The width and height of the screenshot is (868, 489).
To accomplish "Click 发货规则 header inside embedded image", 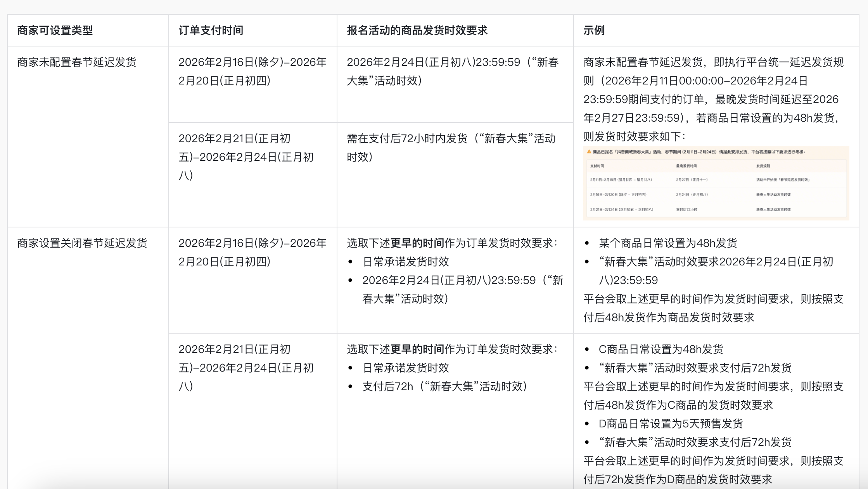I will click(763, 166).
